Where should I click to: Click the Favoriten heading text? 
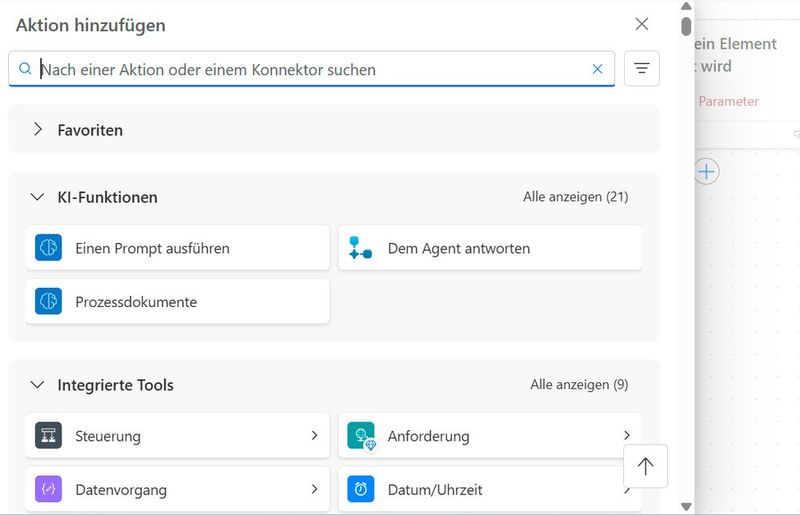tap(90, 130)
